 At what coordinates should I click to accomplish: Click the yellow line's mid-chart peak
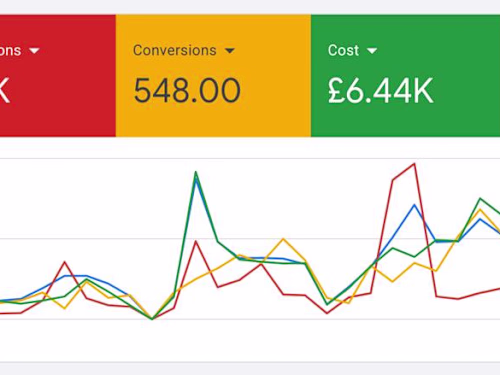[x=283, y=239]
